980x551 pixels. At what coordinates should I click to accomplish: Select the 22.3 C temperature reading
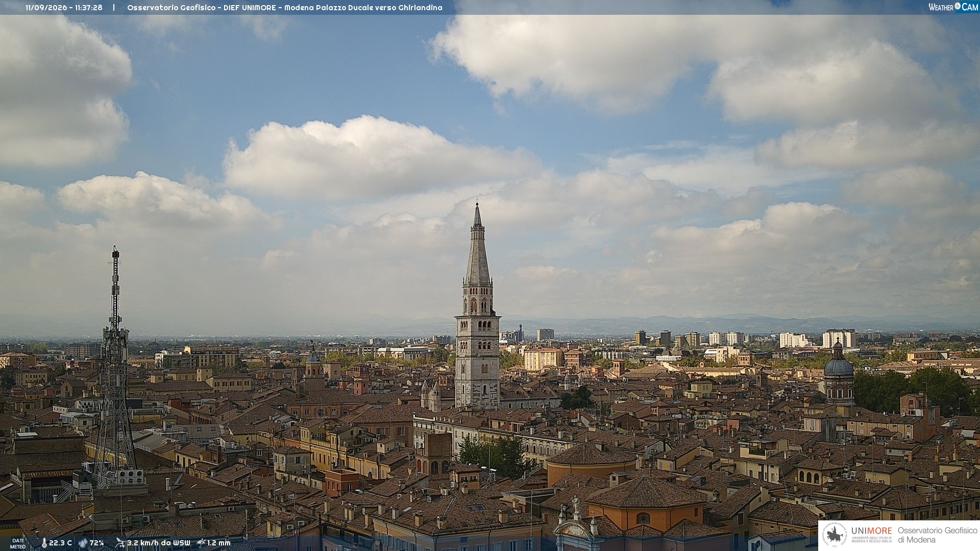pos(60,543)
